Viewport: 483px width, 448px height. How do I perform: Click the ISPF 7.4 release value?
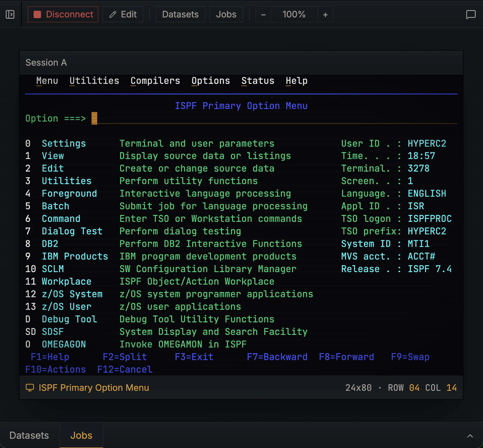pos(430,269)
